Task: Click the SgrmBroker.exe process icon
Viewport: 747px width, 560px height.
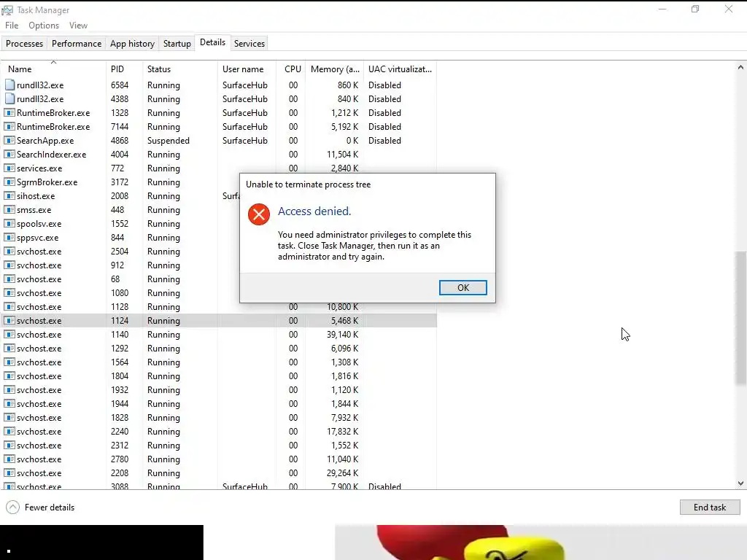Action: [x=9, y=182]
